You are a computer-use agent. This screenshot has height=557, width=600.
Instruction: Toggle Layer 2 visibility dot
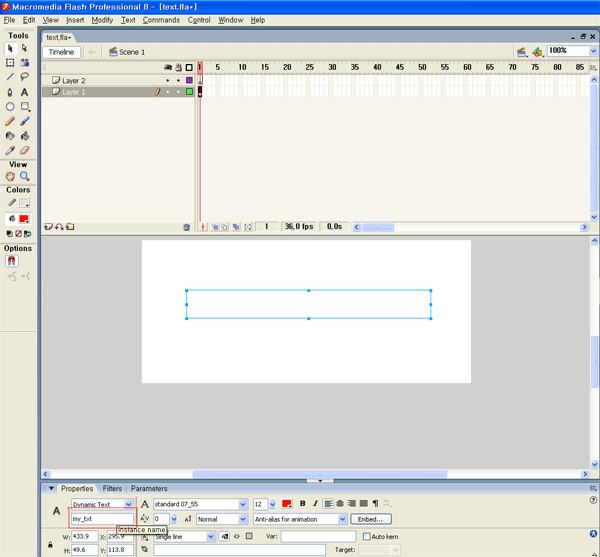point(168,80)
